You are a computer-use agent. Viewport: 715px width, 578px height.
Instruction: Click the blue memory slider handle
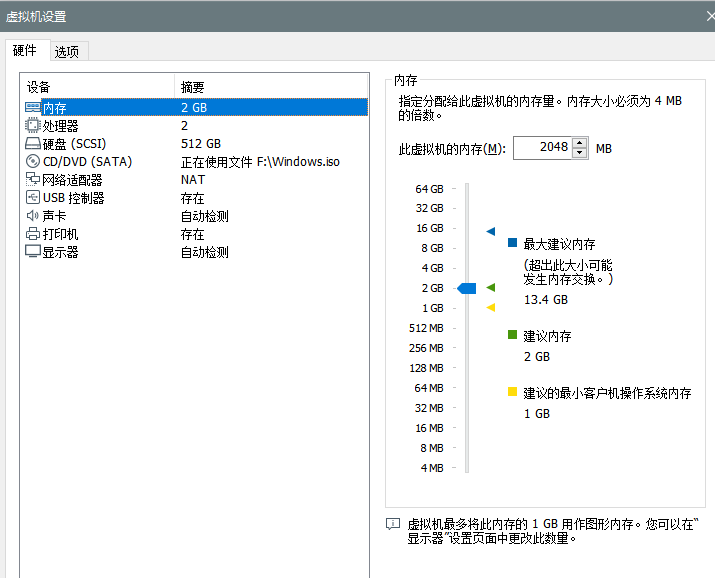click(467, 288)
